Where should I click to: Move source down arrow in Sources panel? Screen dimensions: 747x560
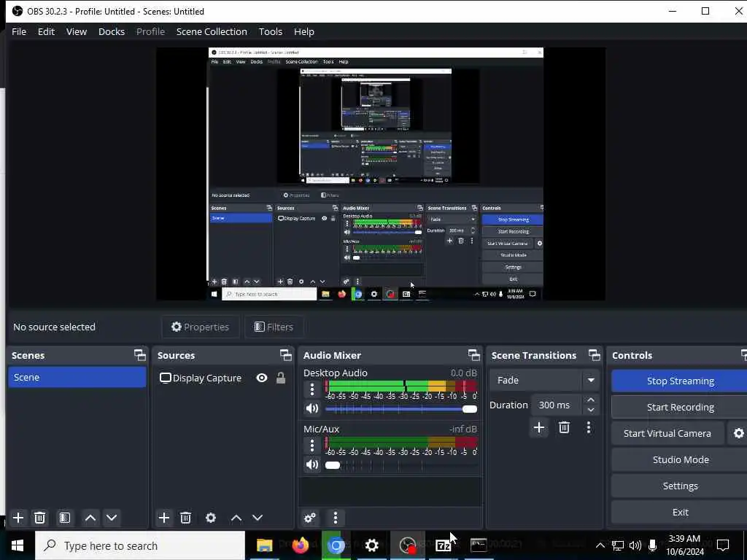point(258,518)
